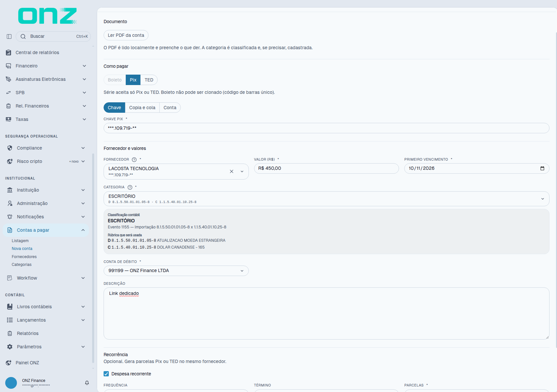Open Painel ONZ link
The height and width of the screenshot is (392, 557).
pyautogui.click(x=27, y=363)
